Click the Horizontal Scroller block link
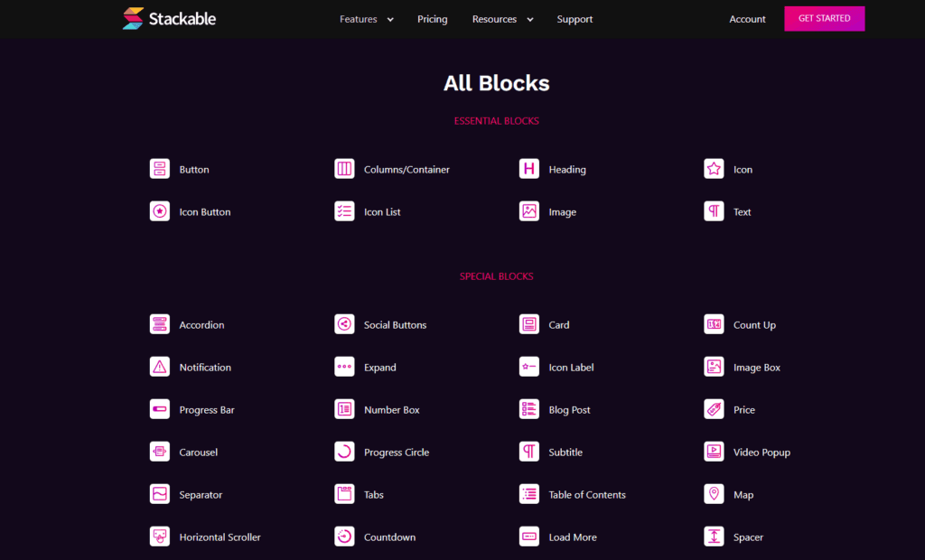 click(x=220, y=537)
